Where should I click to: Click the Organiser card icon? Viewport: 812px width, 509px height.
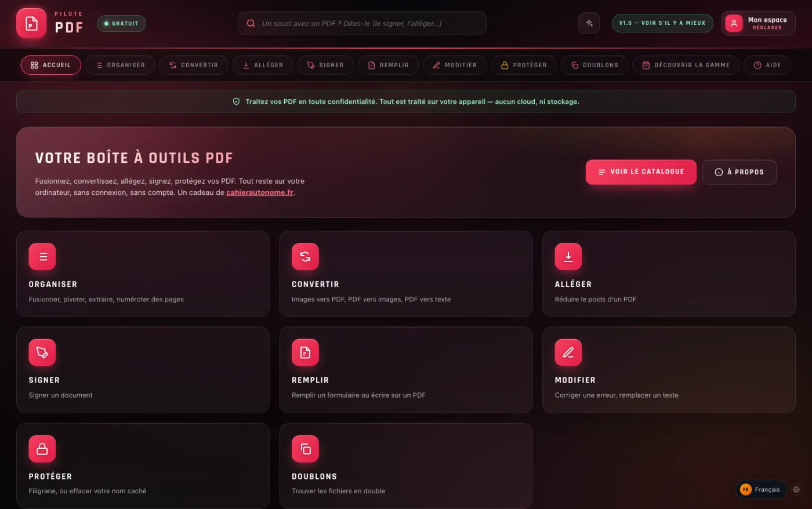[42, 256]
